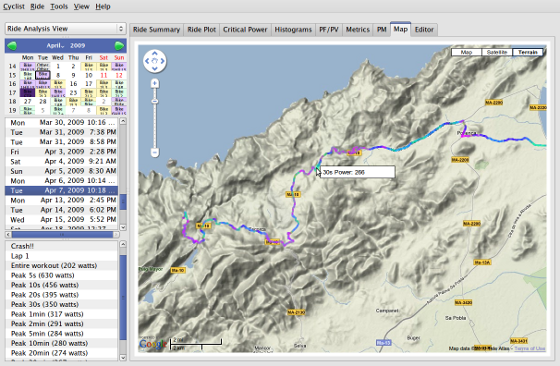Select ride Sat Apr 4, 2009 9:21 AM
Screen dimensions: 560x366
click(x=61, y=161)
